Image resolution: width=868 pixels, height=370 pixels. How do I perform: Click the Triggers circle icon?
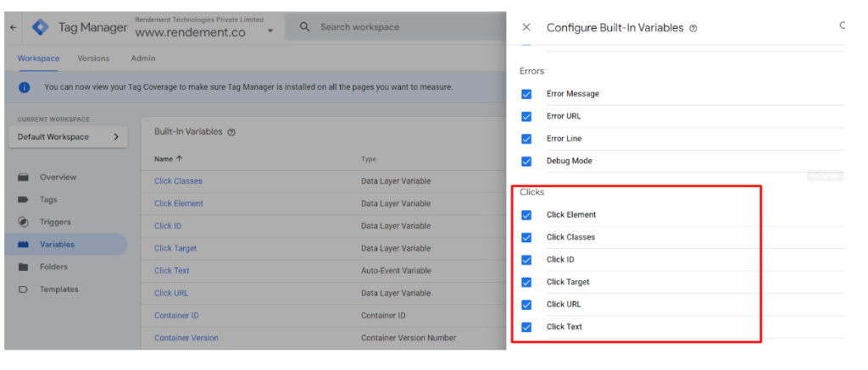click(23, 222)
